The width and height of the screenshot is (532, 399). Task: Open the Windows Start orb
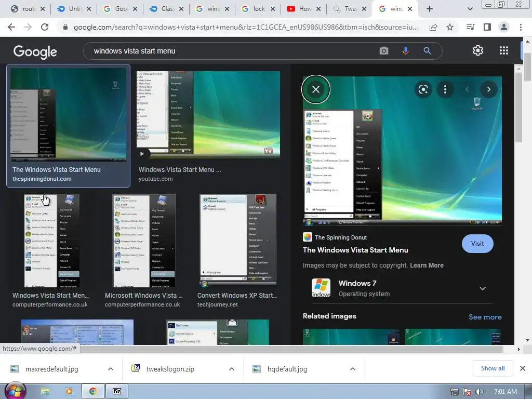[15, 392]
